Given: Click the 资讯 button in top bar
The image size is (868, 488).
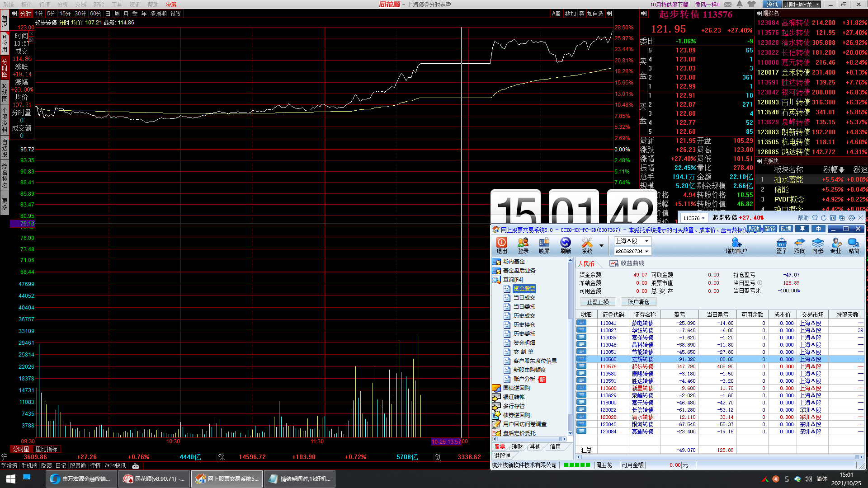Looking at the screenshot, I should pyautogui.click(x=772, y=4).
